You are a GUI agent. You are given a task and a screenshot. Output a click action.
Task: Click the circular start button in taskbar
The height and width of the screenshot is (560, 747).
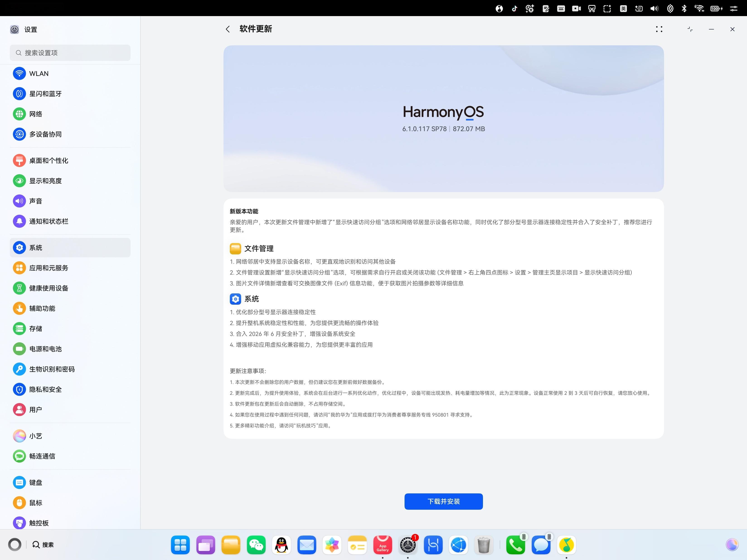15,544
